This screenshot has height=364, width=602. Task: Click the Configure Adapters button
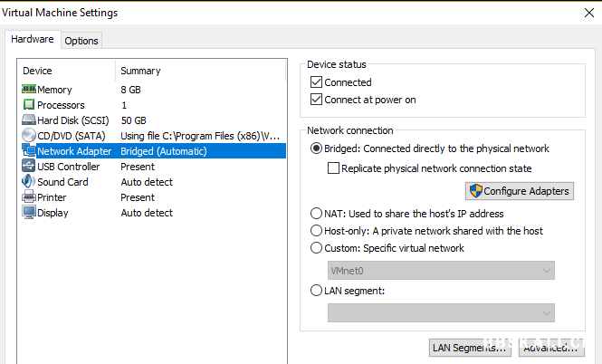click(520, 191)
